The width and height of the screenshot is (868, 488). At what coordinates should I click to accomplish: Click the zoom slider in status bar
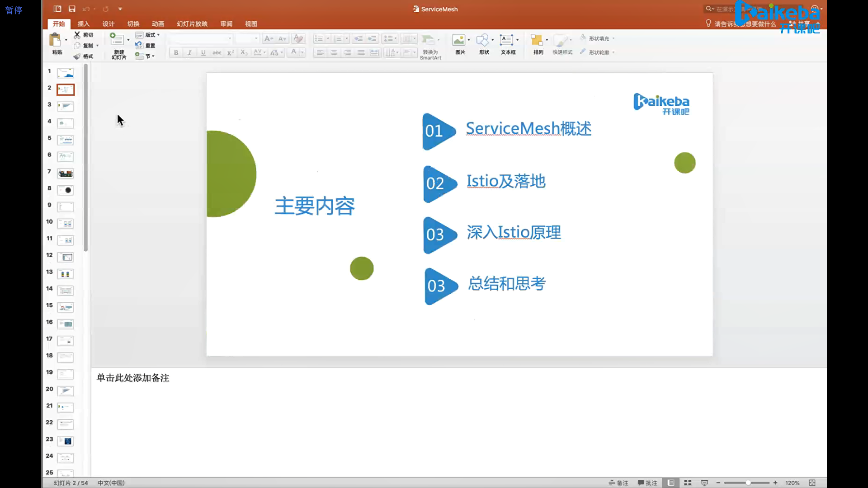[748, 483]
